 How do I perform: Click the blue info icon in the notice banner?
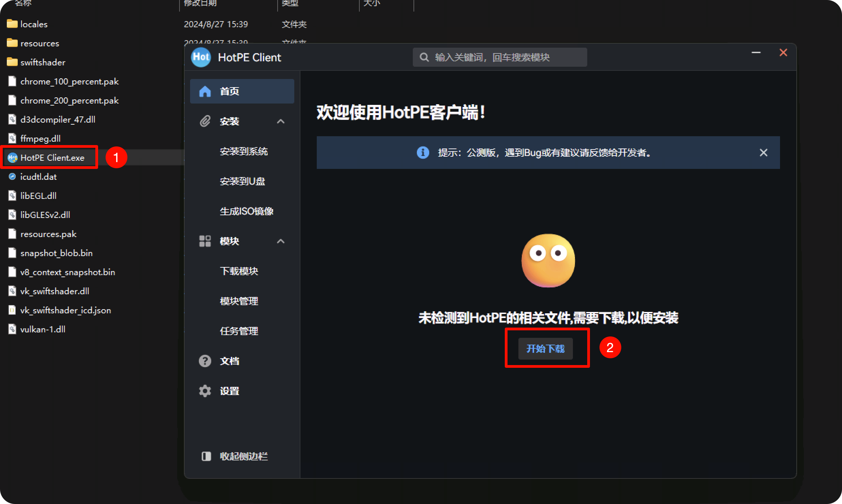pos(423,153)
